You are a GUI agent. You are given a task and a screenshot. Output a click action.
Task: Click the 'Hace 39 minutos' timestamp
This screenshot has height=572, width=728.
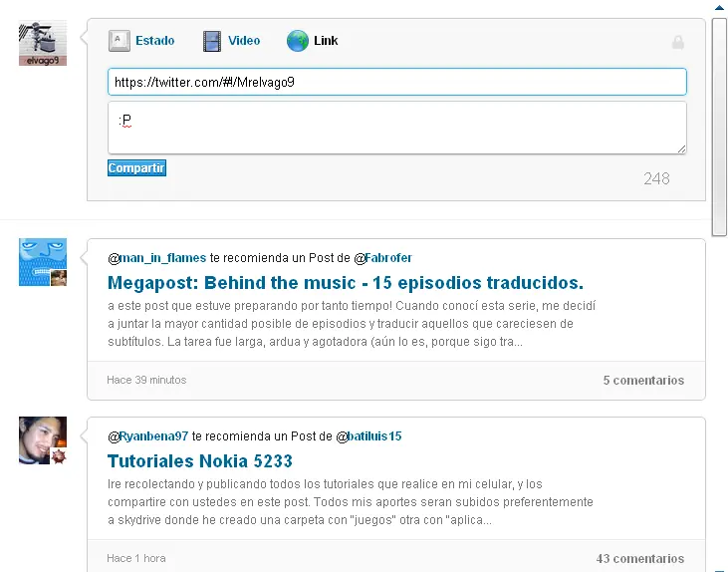[146, 380]
